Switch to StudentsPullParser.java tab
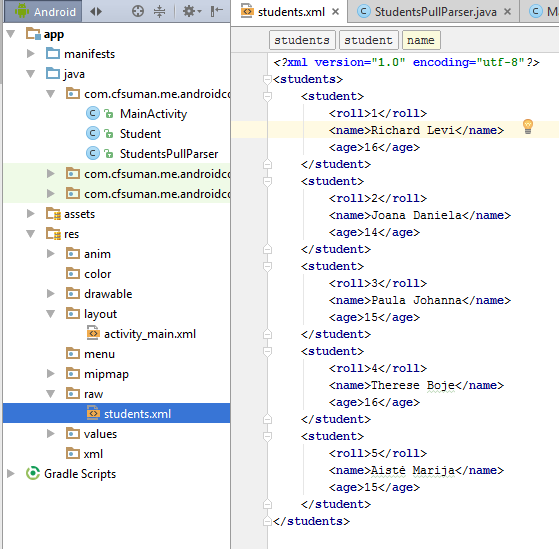 (x=435, y=12)
